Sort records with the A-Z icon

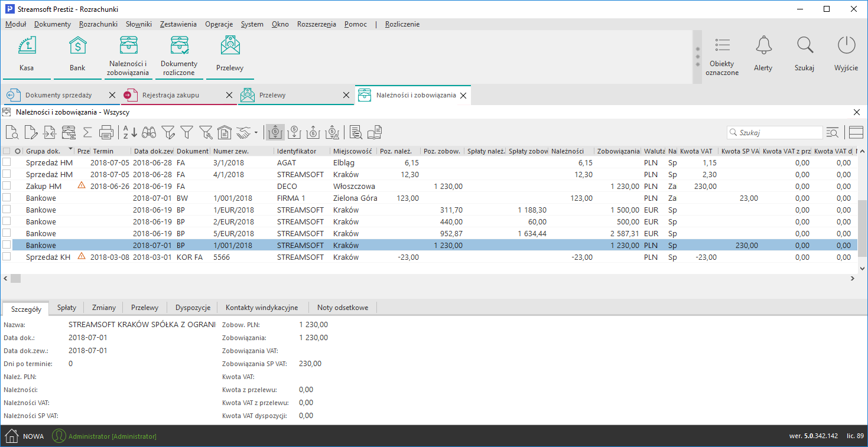point(130,132)
